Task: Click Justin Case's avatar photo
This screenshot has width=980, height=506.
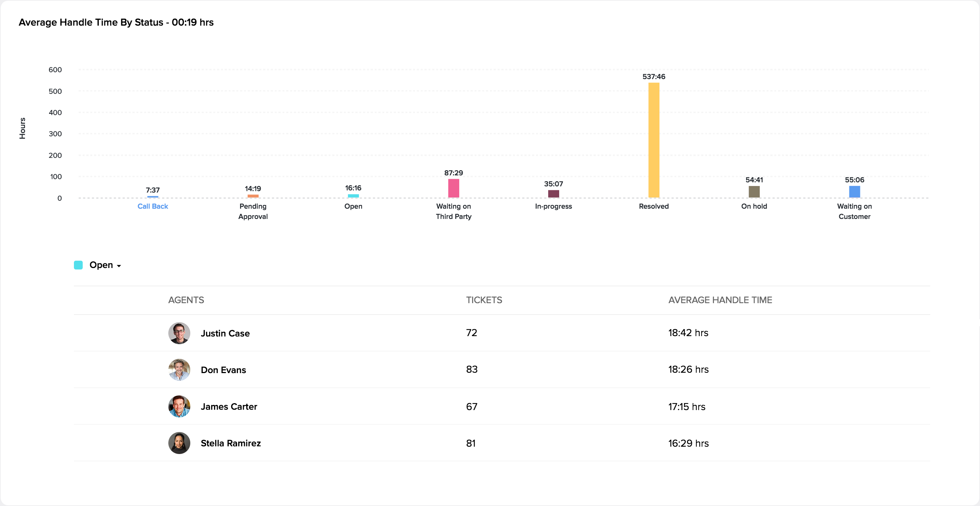Action: [x=179, y=333]
